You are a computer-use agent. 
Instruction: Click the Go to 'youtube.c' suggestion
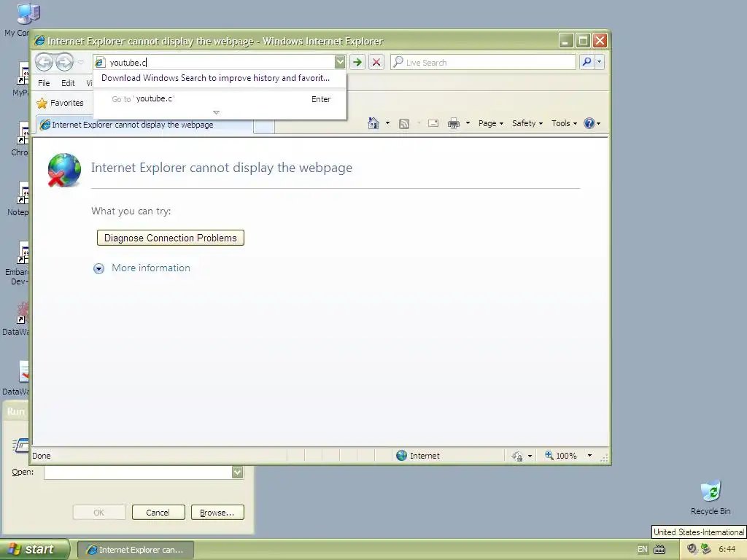point(220,99)
